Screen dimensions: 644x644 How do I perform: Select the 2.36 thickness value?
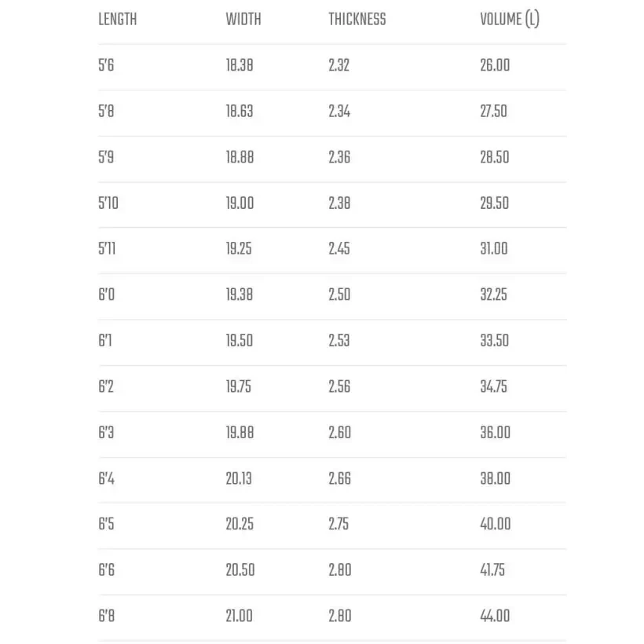[x=339, y=157]
